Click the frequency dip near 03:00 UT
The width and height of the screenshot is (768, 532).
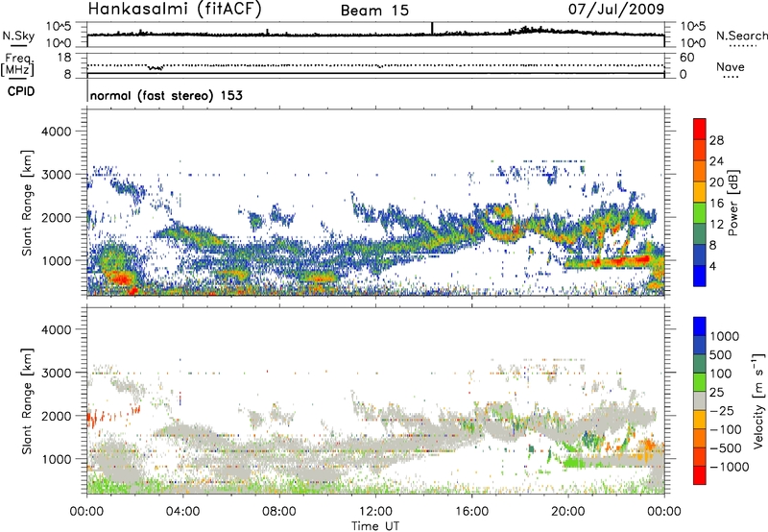click(156, 67)
